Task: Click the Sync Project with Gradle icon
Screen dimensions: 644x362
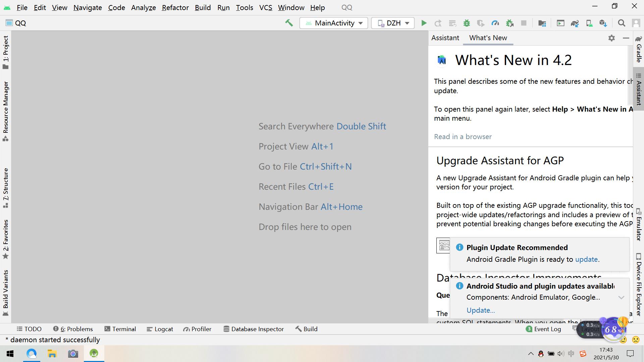Action: [574, 23]
